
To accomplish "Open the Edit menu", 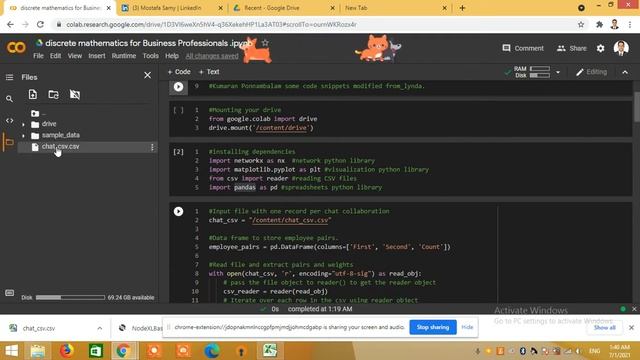I will click(56, 56).
